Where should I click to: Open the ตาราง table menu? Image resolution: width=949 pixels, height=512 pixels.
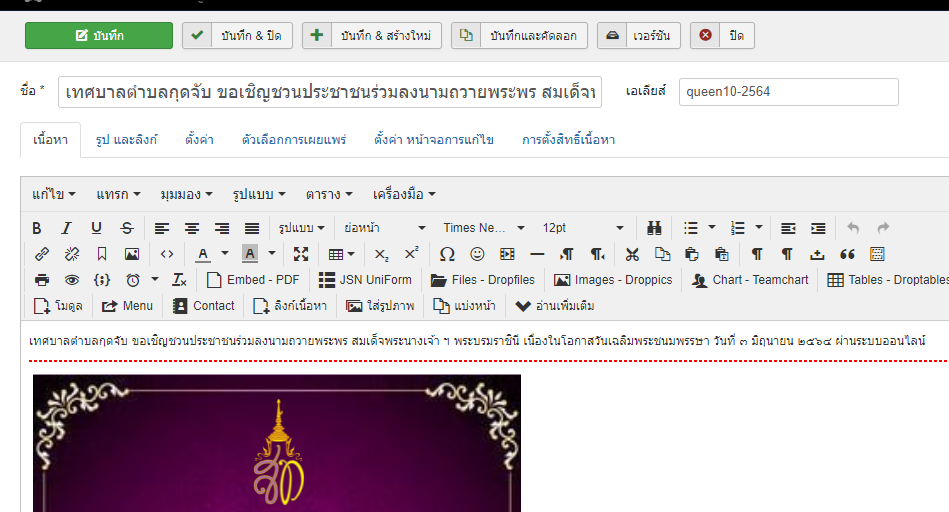(x=329, y=194)
